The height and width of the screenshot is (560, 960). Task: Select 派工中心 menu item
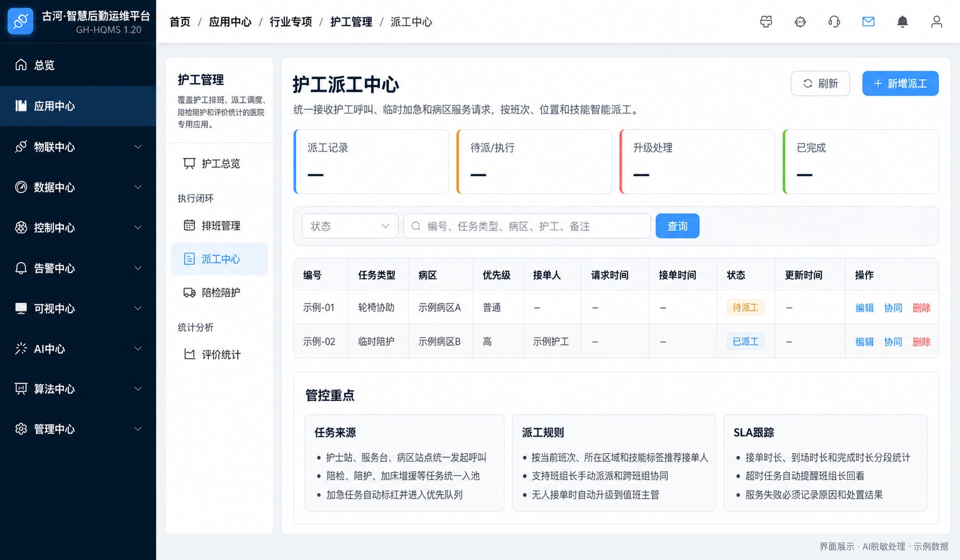[219, 259]
